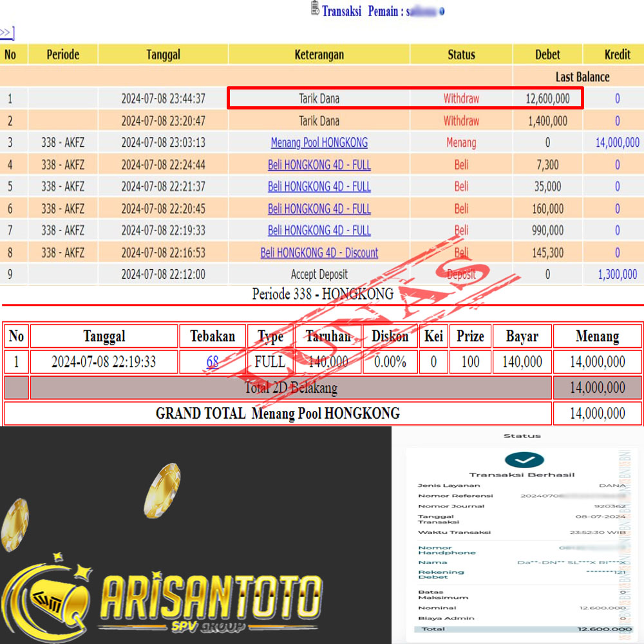Viewport: 644px width, 644px height.
Task: Click the 'Transaksi Berhasil' receipt text
Action: coord(522,475)
